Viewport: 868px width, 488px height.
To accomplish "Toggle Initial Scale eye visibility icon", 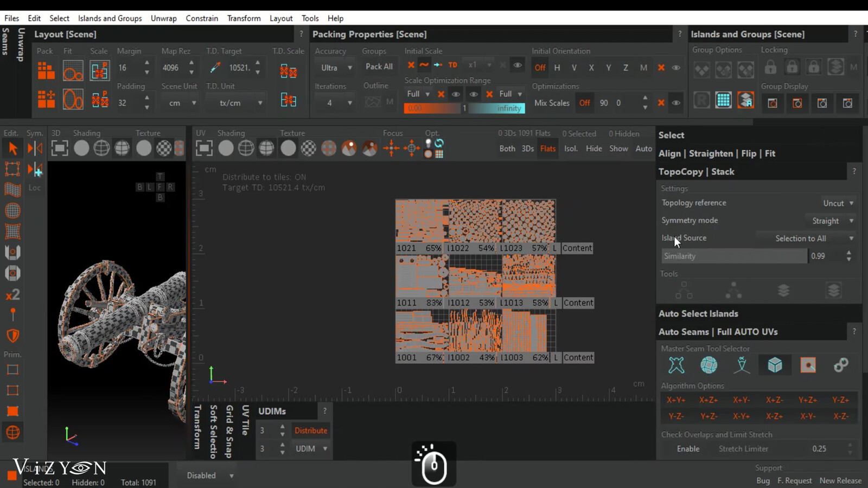I will 518,65.
